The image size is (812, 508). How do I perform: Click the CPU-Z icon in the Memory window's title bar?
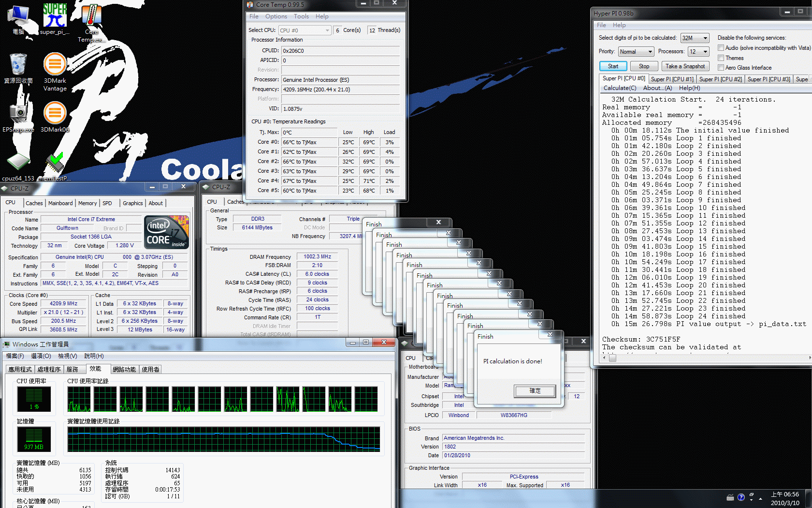pyautogui.click(x=206, y=187)
